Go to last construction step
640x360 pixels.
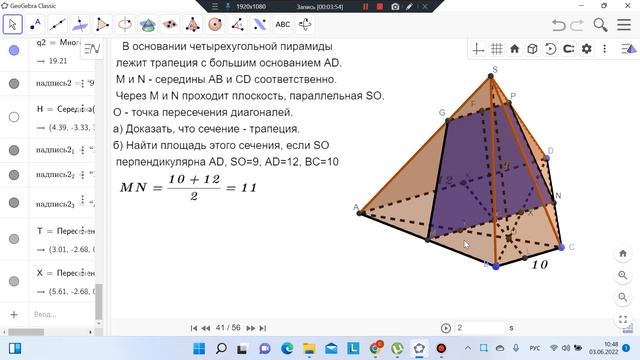click(263, 328)
